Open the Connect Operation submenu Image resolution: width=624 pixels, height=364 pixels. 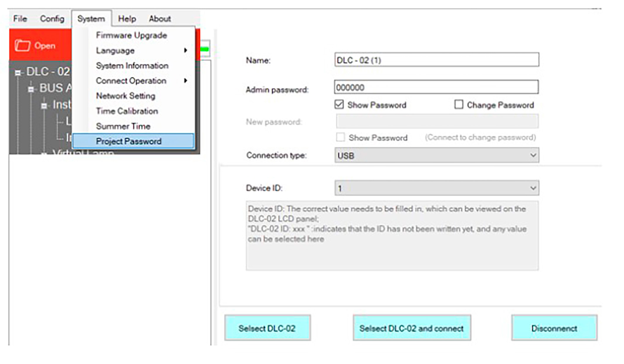click(133, 81)
